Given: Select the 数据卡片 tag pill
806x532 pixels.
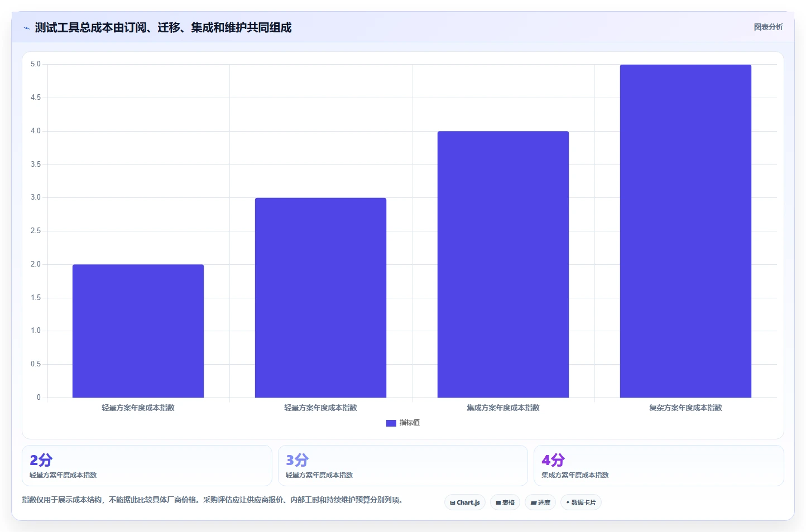Looking at the screenshot, I should (x=581, y=502).
